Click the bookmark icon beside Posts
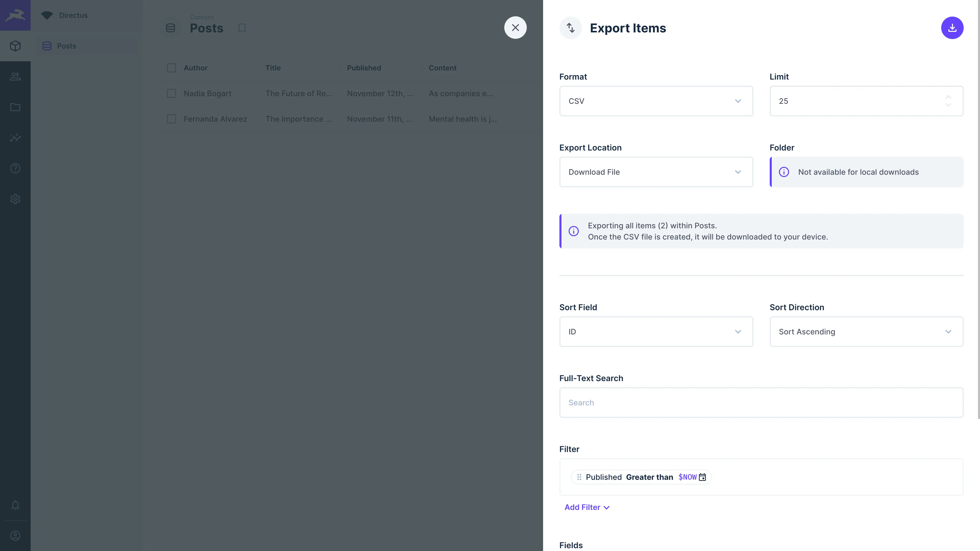 point(242,28)
